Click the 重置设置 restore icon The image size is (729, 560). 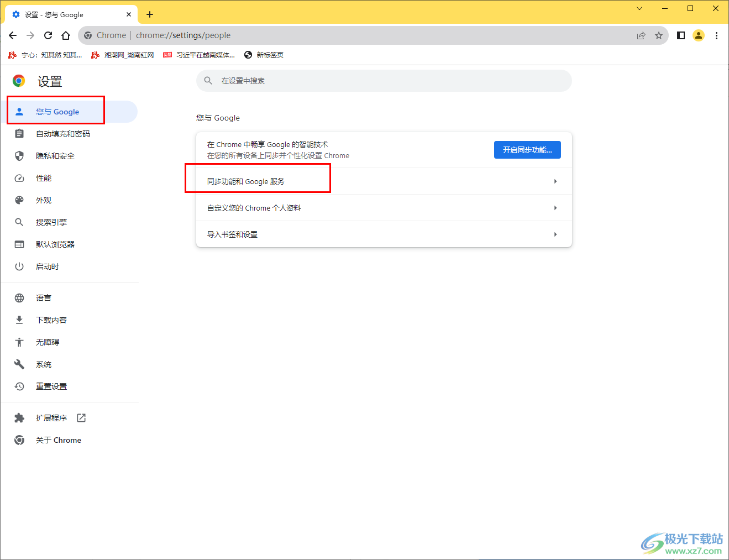click(x=19, y=386)
